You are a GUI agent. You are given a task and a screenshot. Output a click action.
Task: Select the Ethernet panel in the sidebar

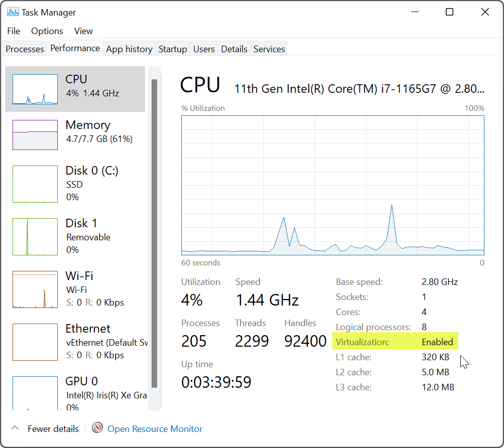pyautogui.click(x=75, y=342)
